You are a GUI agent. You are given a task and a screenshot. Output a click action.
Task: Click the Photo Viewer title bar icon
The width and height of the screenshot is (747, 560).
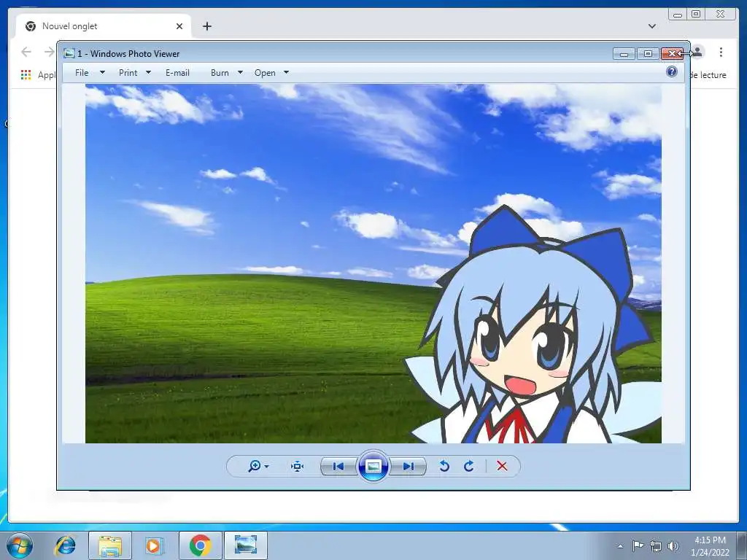pyautogui.click(x=69, y=53)
